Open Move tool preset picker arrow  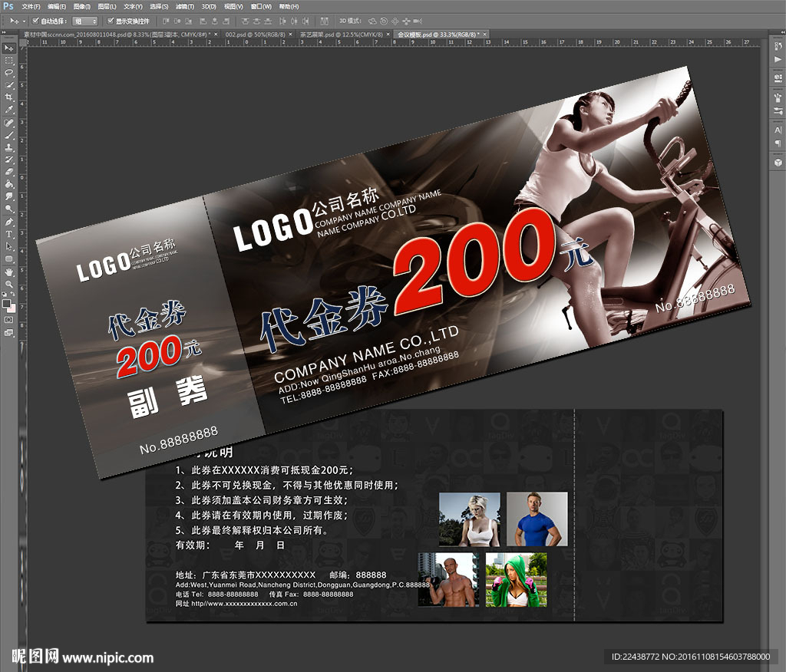24,21
